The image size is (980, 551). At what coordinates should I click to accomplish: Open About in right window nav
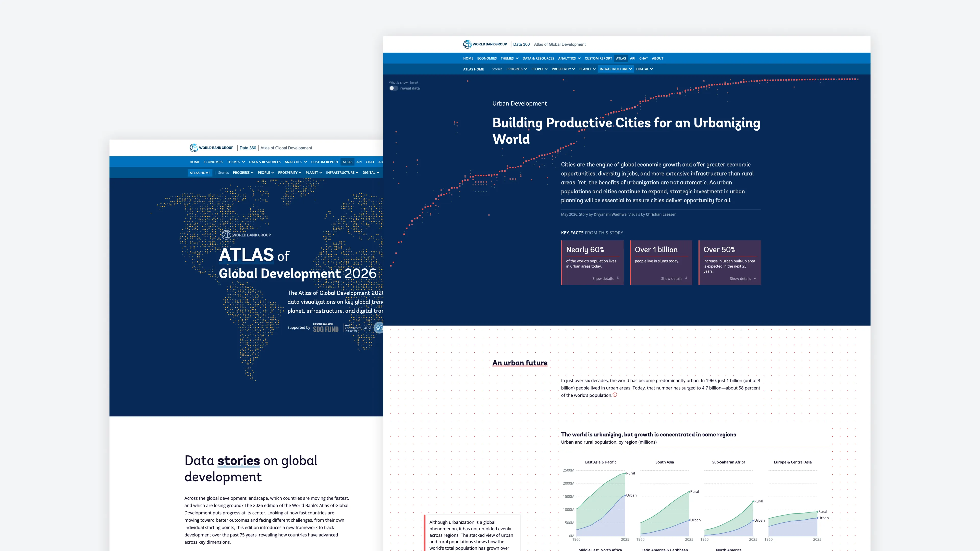click(x=657, y=58)
